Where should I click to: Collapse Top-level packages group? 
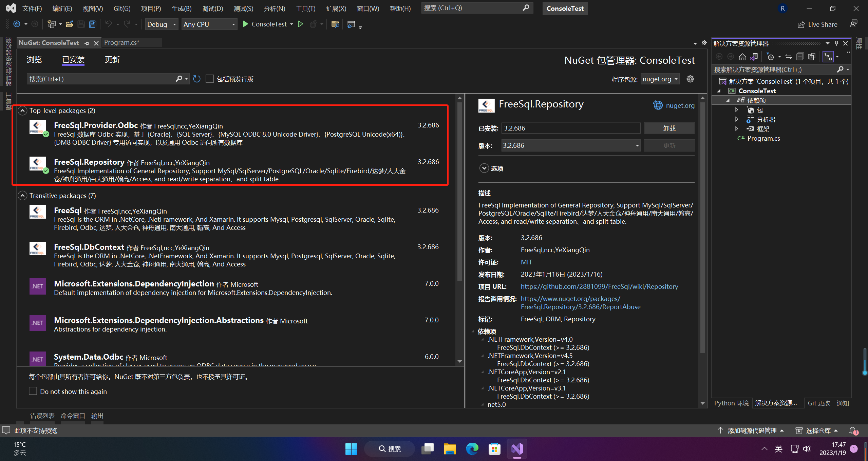[22, 111]
